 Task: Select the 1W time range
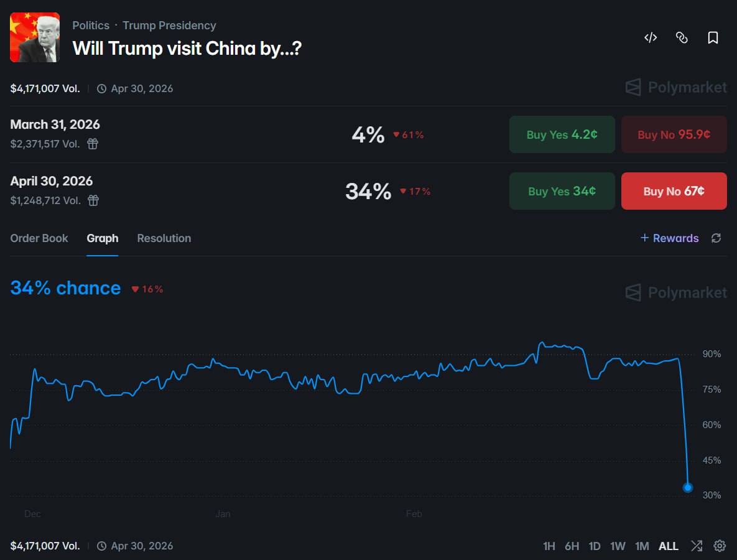point(618,546)
